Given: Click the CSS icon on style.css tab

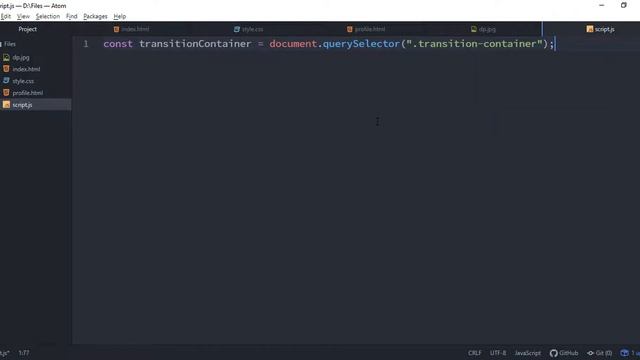Looking at the screenshot, I should pos(237,29).
